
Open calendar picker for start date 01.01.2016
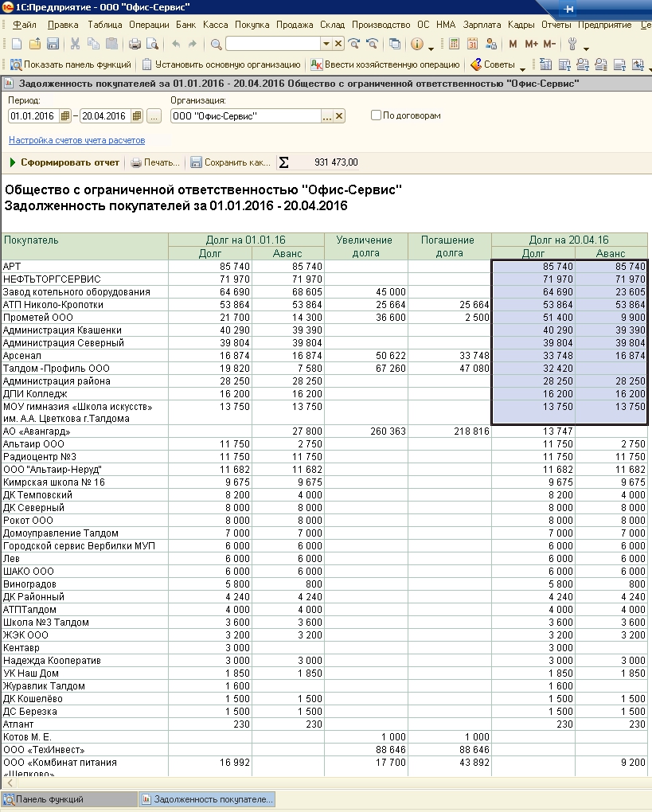[x=65, y=116]
